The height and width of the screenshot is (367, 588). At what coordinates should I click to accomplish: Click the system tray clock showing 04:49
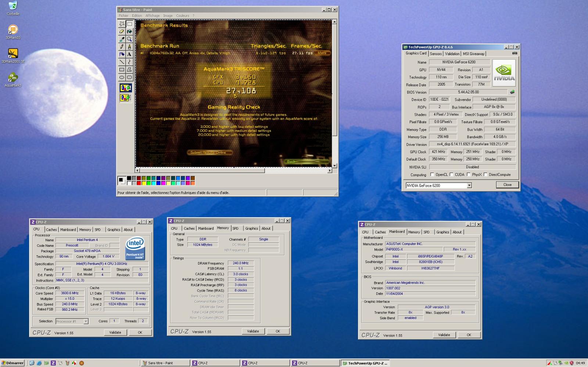[580, 363]
